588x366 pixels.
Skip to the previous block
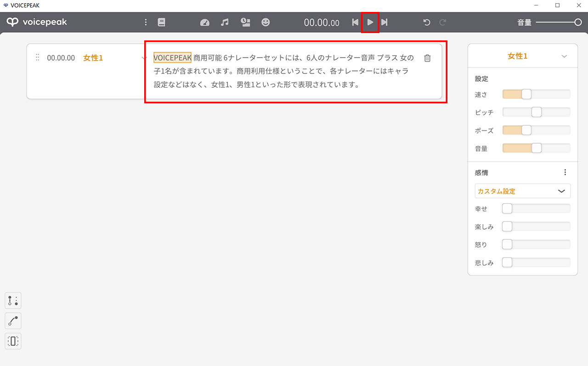click(x=355, y=22)
